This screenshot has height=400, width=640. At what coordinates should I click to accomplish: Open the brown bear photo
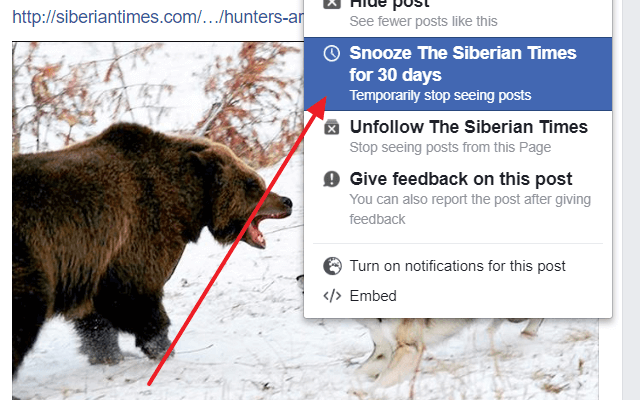pos(151,241)
